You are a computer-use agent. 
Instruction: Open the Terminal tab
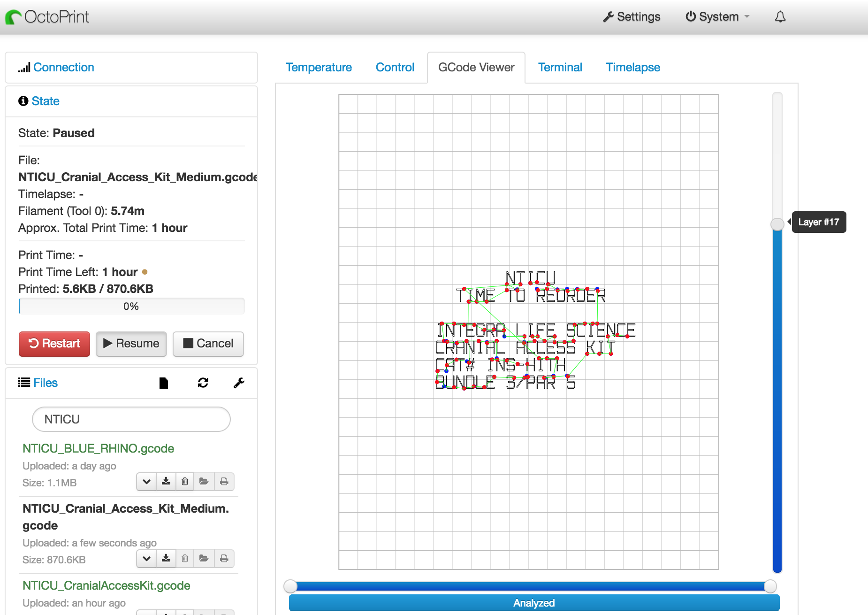tap(560, 68)
